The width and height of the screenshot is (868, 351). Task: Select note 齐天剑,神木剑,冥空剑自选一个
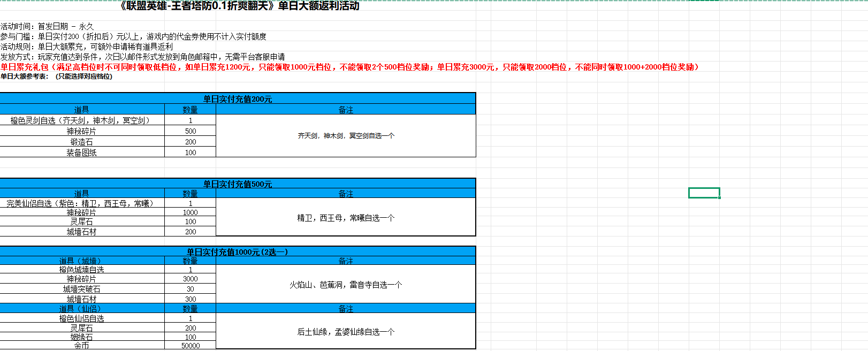coord(346,136)
